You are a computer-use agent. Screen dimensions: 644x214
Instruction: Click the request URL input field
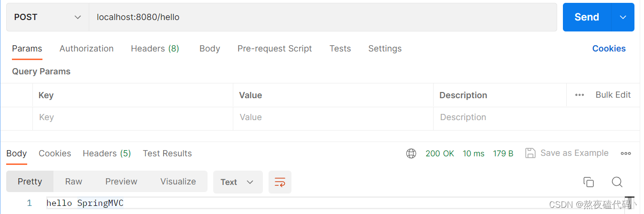pyautogui.click(x=323, y=17)
